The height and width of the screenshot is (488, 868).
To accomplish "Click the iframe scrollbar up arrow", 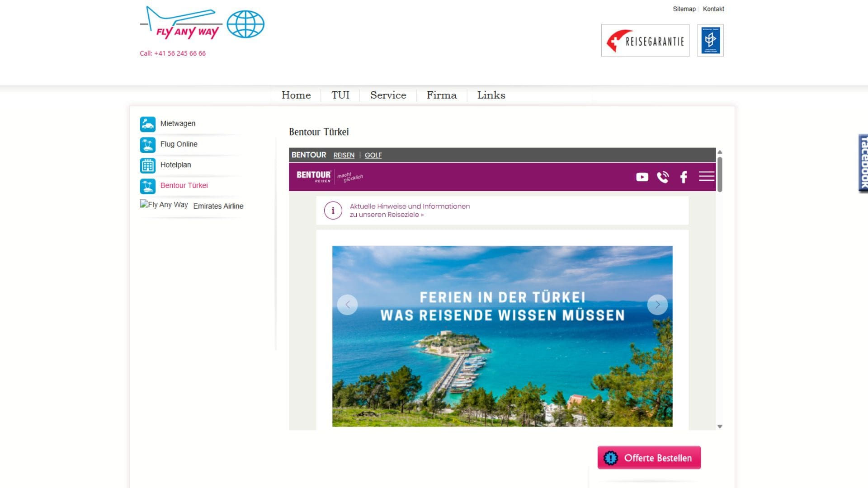I will click(x=720, y=152).
